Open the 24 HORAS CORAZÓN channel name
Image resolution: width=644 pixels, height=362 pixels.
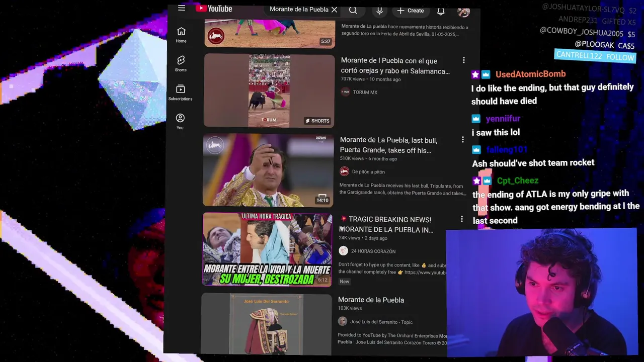373,251
